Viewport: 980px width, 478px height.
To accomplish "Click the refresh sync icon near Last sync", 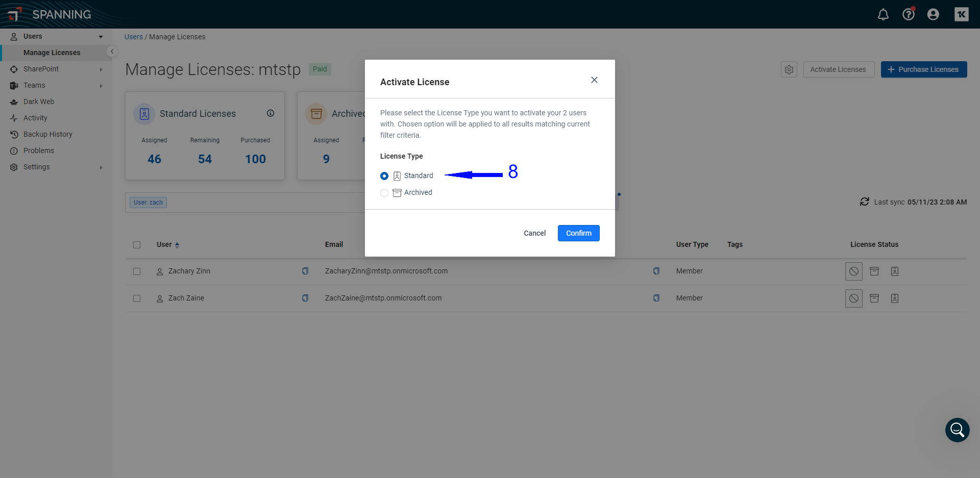I will point(864,202).
